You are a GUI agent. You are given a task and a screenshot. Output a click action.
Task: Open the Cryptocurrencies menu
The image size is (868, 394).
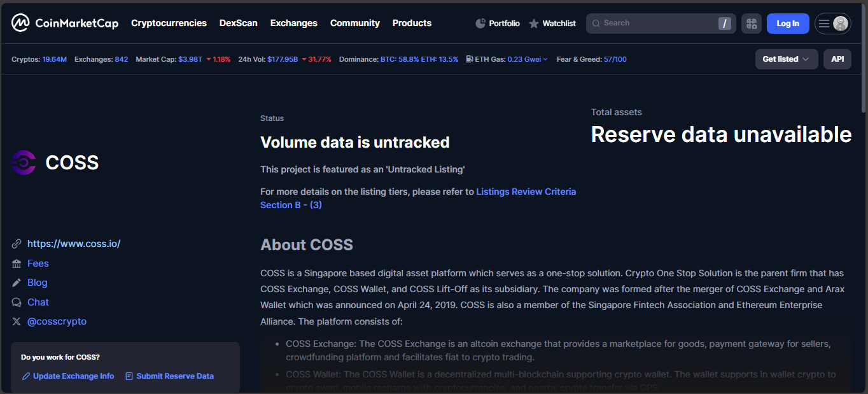tap(169, 23)
